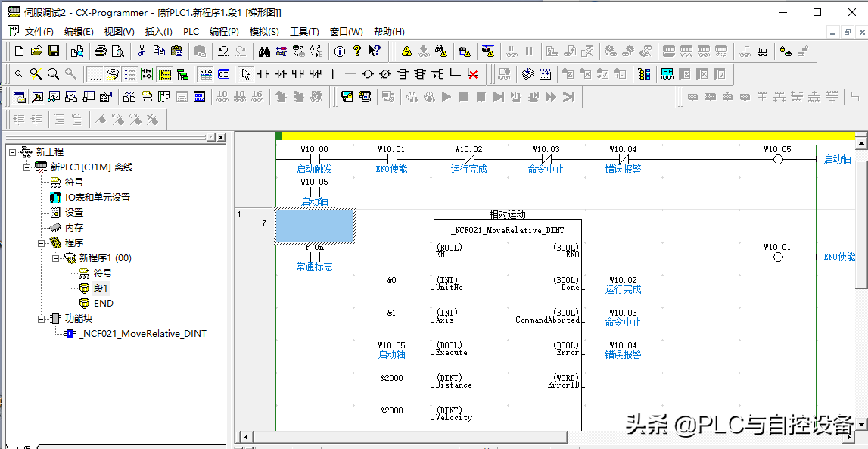Select the new normally-open contact tool
This screenshot has height=449, width=868.
click(x=263, y=74)
